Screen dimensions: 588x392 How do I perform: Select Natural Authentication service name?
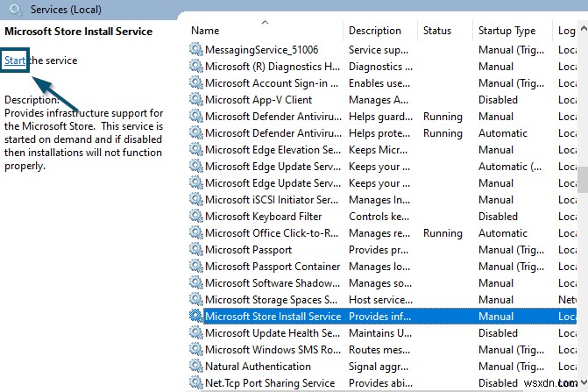point(258,366)
